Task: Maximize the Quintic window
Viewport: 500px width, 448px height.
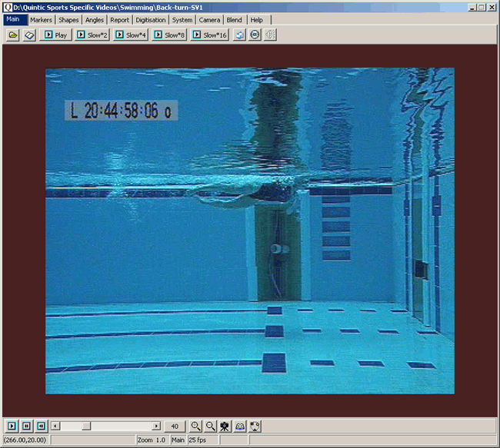Action: (482, 8)
